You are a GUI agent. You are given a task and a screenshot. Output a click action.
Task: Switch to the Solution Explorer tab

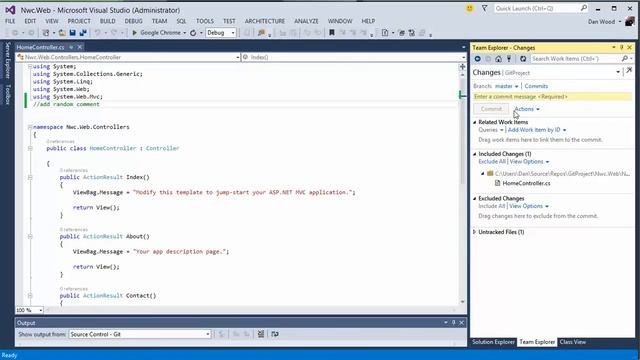click(x=493, y=342)
